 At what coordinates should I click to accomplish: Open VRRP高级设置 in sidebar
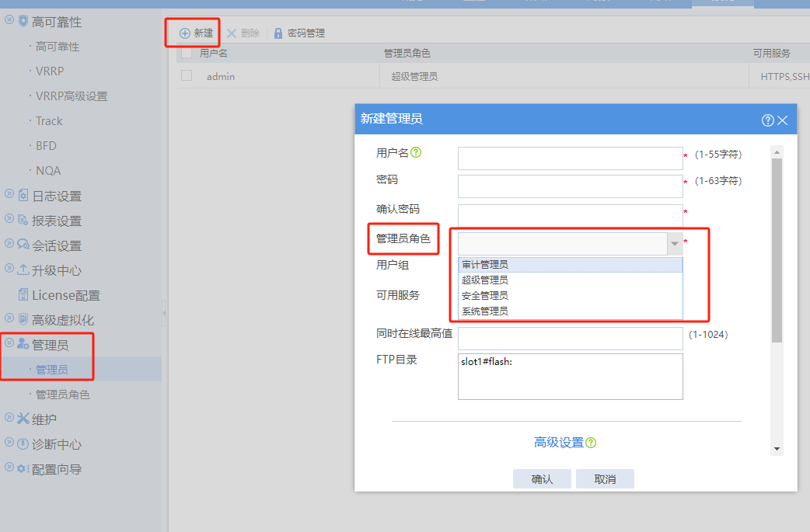pyautogui.click(x=72, y=96)
